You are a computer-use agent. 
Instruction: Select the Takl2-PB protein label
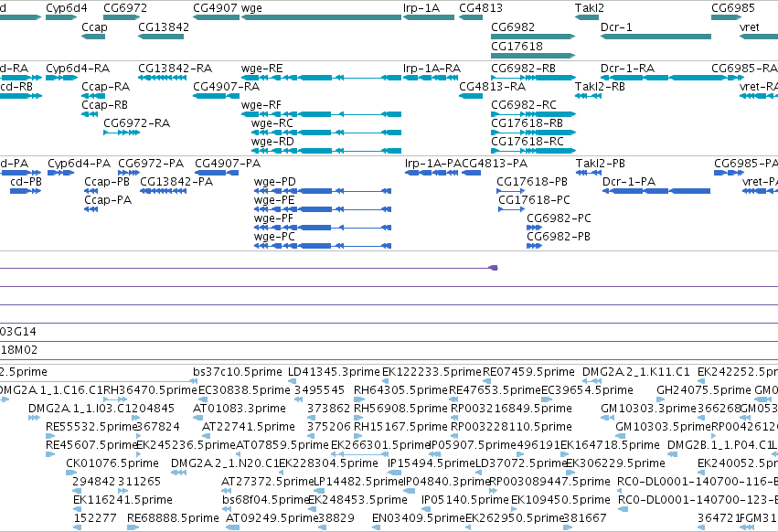pyautogui.click(x=601, y=164)
